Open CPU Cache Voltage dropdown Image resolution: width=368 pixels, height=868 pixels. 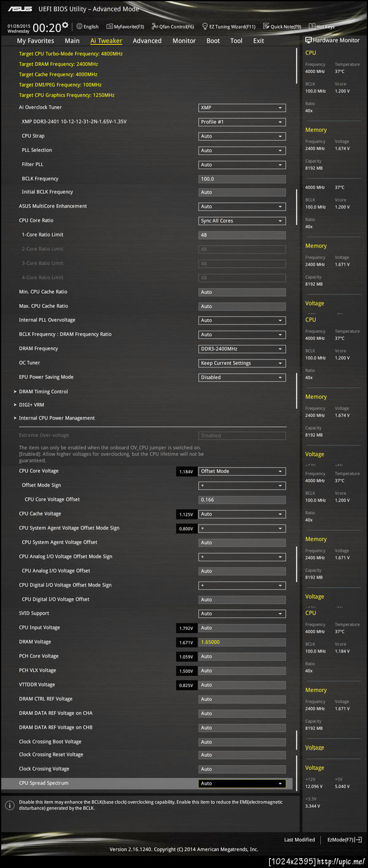tap(242, 514)
